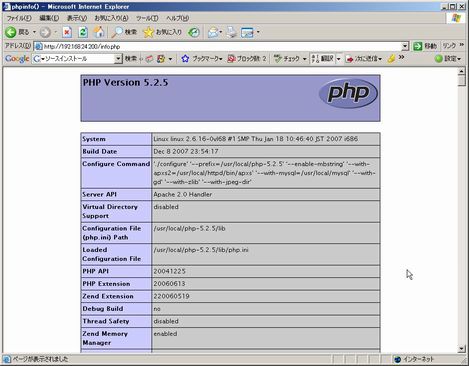The height and width of the screenshot is (366, 469).
Task: Click the Windows flag logo at top right
Action: (456, 18)
